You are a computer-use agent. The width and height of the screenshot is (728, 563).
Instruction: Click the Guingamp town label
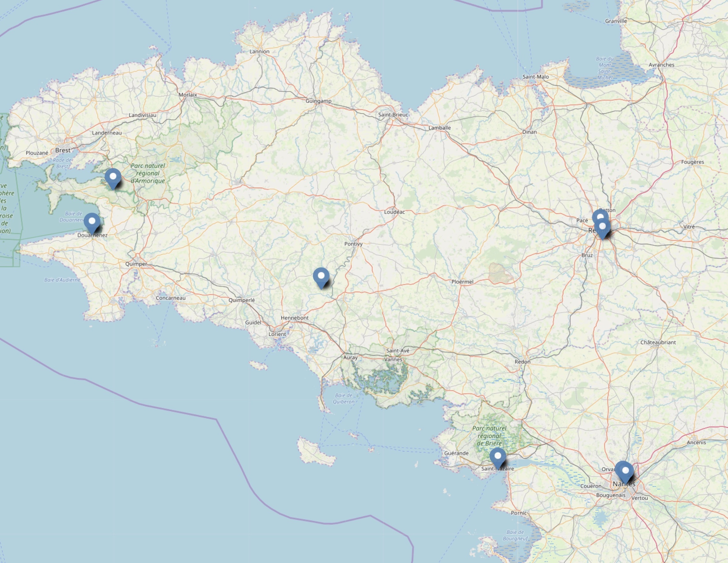pyautogui.click(x=318, y=101)
